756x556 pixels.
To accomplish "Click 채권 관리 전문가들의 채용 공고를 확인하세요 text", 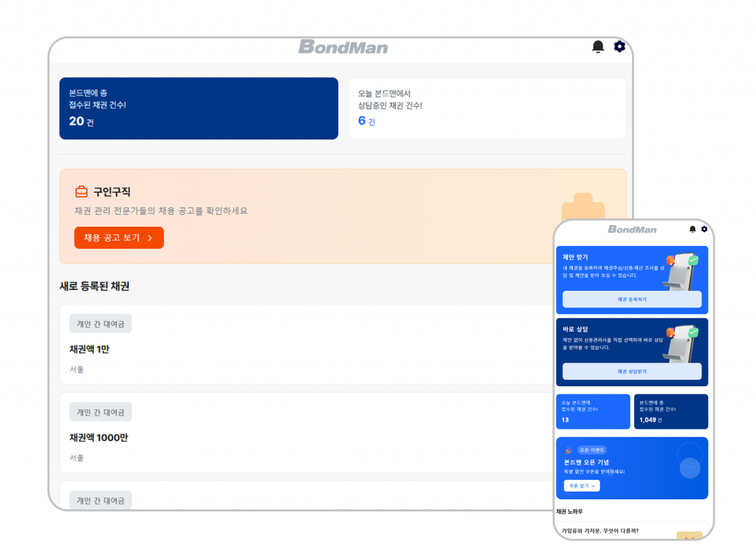I will 161,210.
